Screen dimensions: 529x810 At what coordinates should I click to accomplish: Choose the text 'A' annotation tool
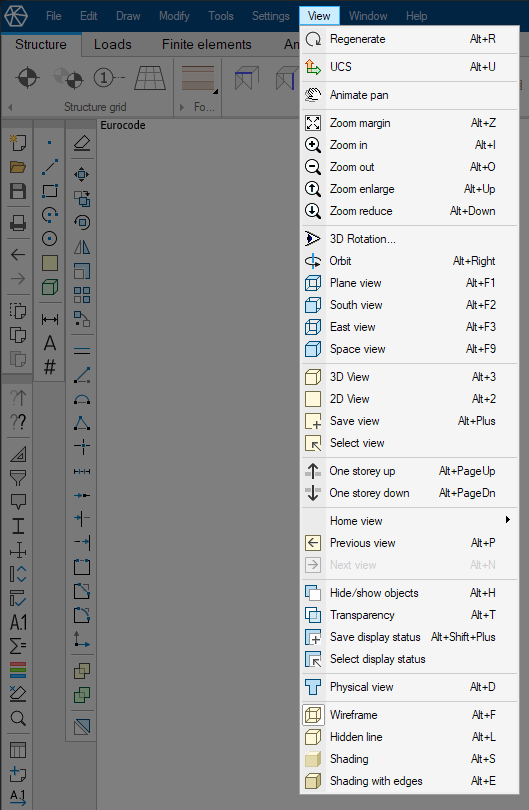point(50,343)
